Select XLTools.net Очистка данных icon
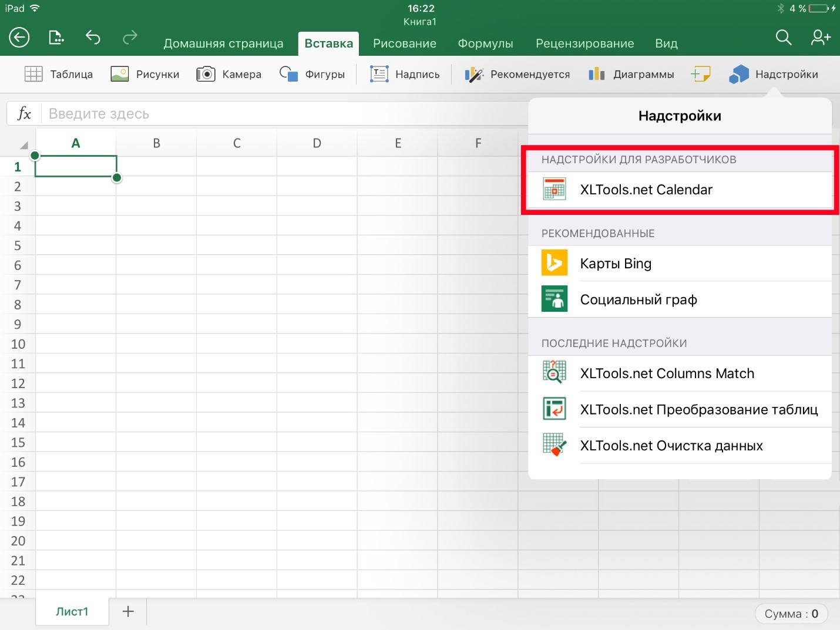This screenshot has height=630, width=840. [555, 444]
